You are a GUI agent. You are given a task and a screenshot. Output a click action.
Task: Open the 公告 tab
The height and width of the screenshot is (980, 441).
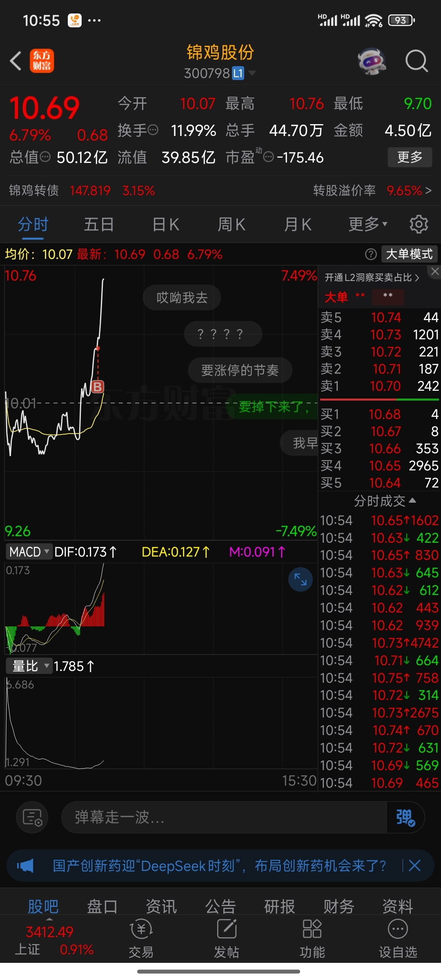(x=220, y=907)
